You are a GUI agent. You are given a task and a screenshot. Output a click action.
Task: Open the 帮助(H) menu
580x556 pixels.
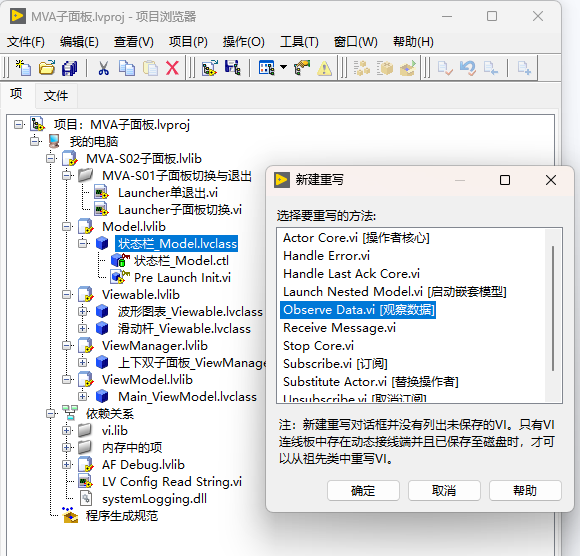coord(413,42)
